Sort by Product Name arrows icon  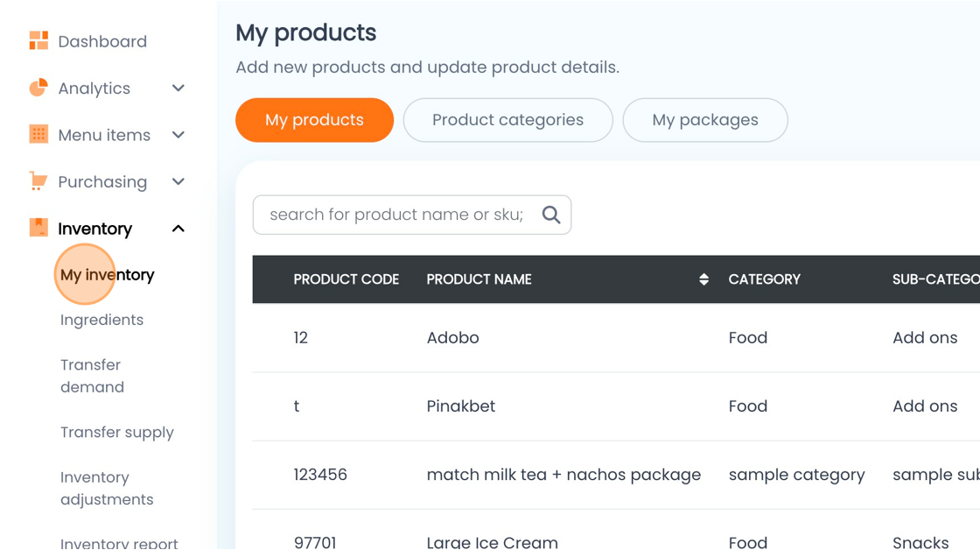[x=703, y=279]
